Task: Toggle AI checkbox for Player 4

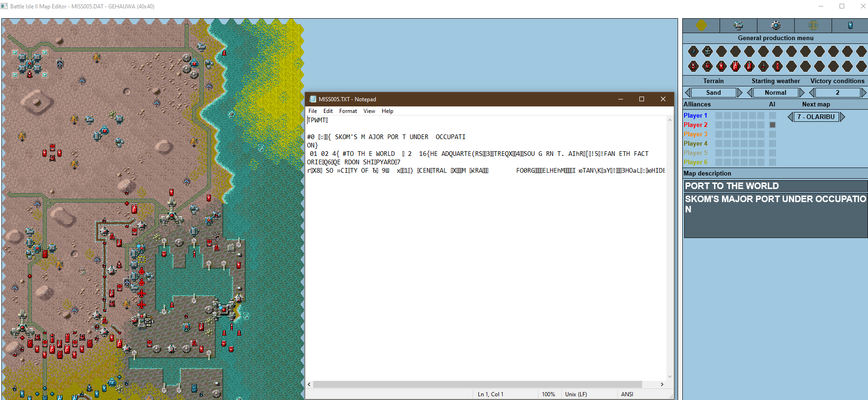Action: point(772,143)
